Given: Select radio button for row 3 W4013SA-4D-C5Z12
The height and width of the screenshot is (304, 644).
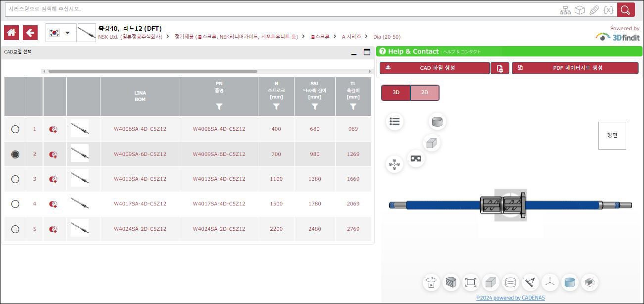Looking at the screenshot, I should [15, 179].
